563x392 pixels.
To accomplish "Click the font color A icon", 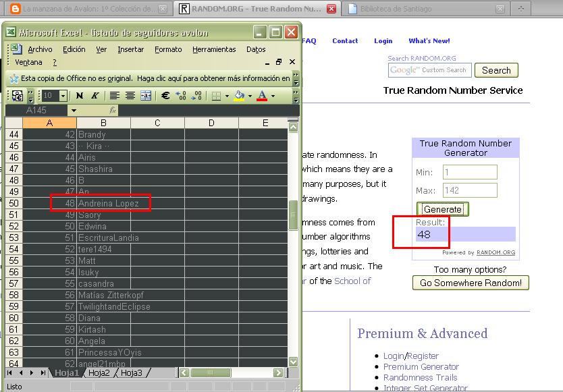I will (x=262, y=96).
